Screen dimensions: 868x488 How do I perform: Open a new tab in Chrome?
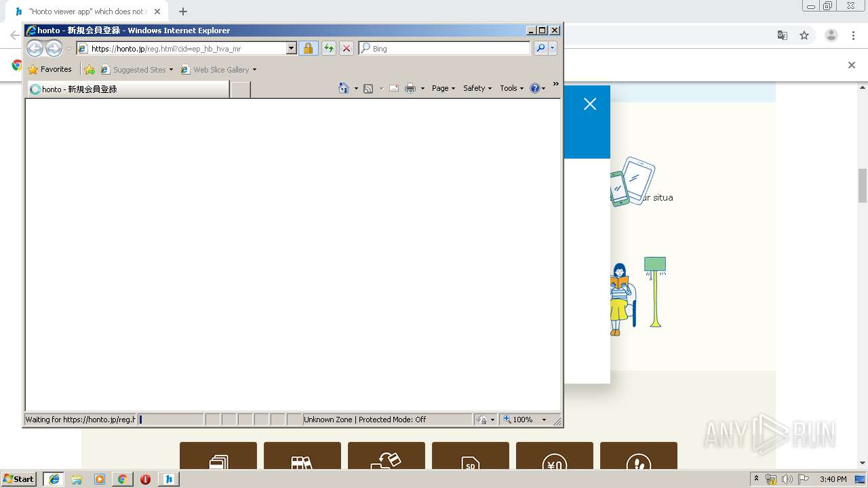pos(182,12)
